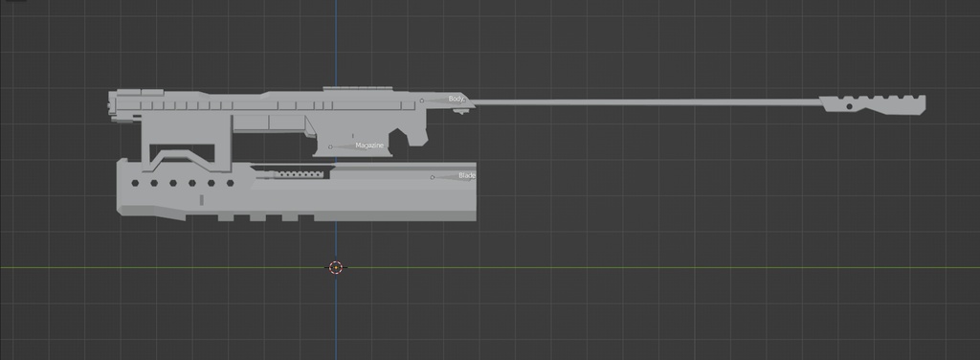Click the 3D cursor at the world origin
The height and width of the screenshot is (360, 980).
coord(336,267)
